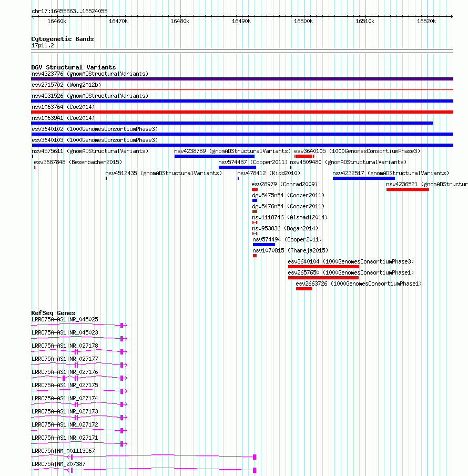Viewport: 468px width, 476px height.
Task: Open nsv4509480 gnomAD variant label
Action: tap(349, 162)
